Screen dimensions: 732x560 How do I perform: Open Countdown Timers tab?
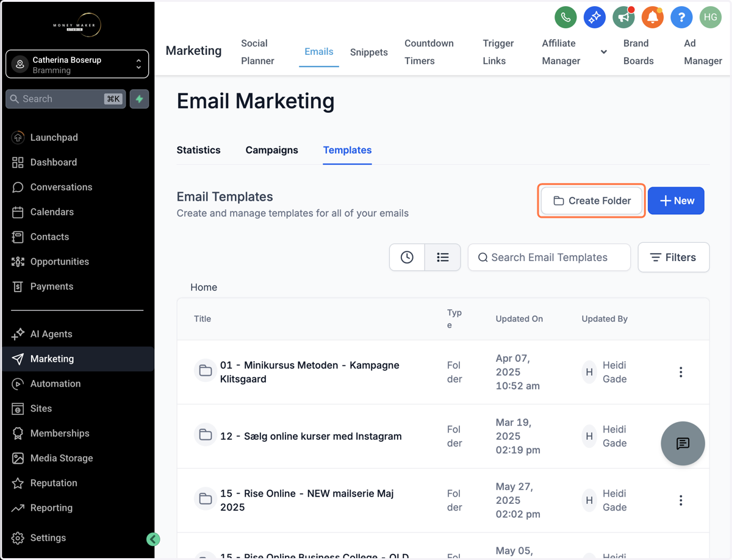coord(429,52)
